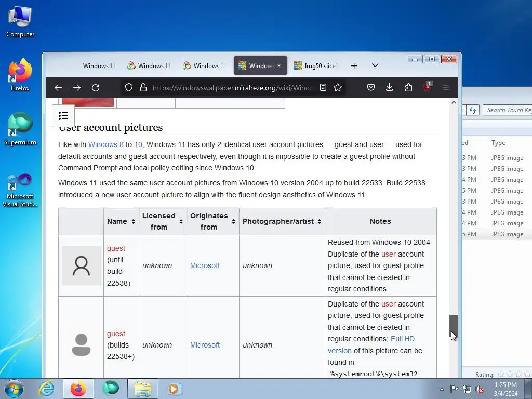This screenshot has width=532, height=399.
Task: Open the tracking protection shield
Action: pos(129,87)
